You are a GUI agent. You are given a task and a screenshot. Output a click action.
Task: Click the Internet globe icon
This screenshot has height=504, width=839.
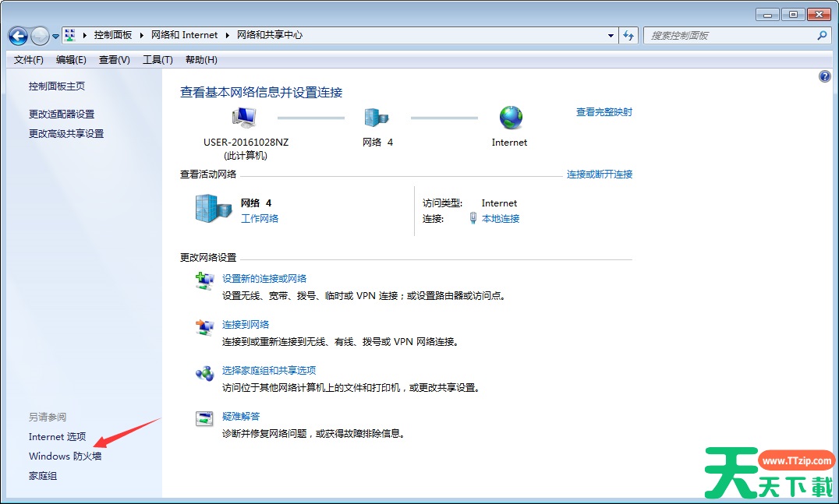click(x=511, y=118)
